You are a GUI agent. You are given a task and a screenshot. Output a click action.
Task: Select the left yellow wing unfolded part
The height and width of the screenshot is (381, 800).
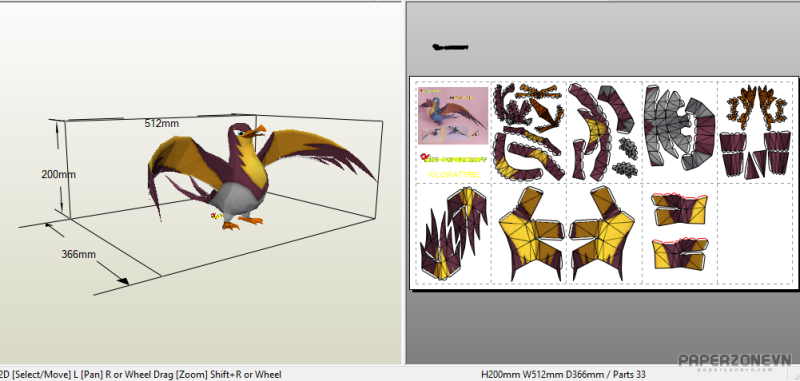click(532, 234)
